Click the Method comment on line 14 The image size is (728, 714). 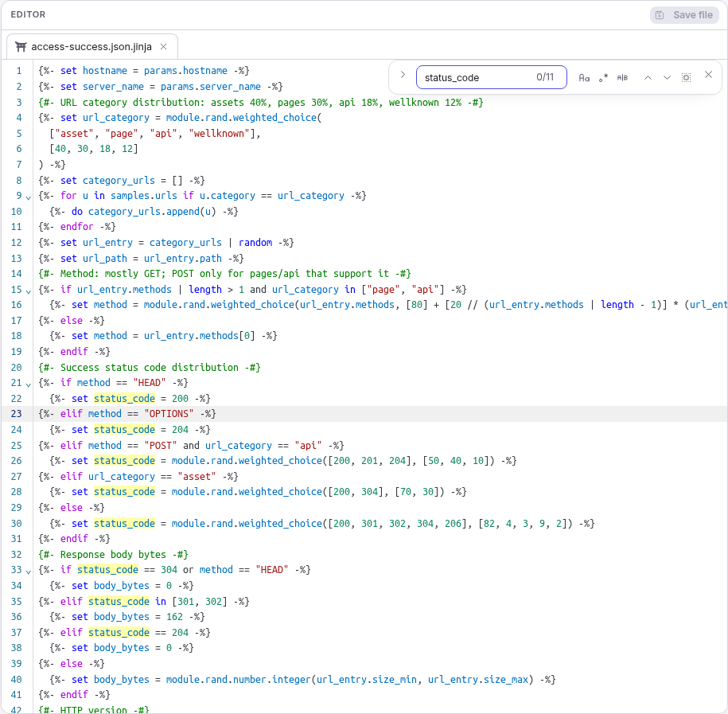(224, 274)
